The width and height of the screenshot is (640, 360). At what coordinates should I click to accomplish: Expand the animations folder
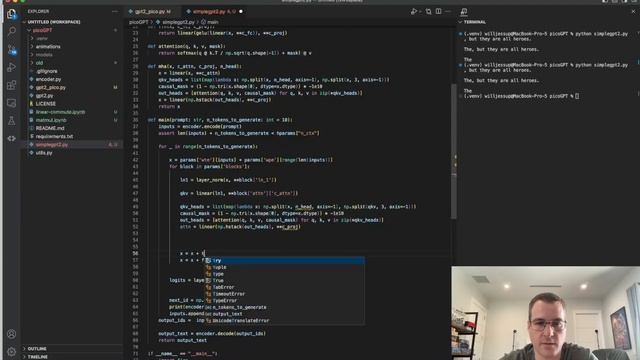click(x=48, y=47)
